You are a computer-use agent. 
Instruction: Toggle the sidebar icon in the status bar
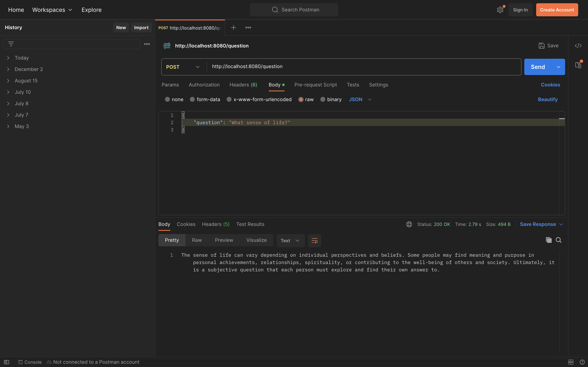point(7,362)
